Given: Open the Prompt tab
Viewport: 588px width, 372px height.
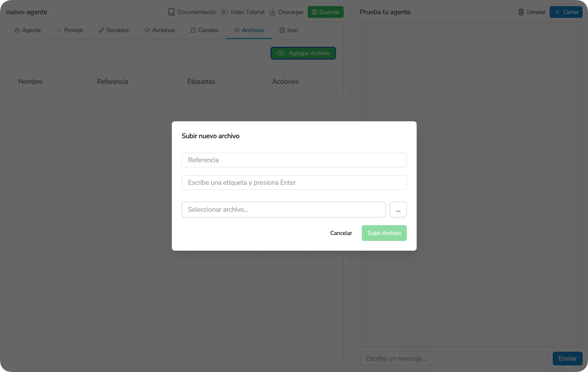Looking at the screenshot, I should pos(70,30).
